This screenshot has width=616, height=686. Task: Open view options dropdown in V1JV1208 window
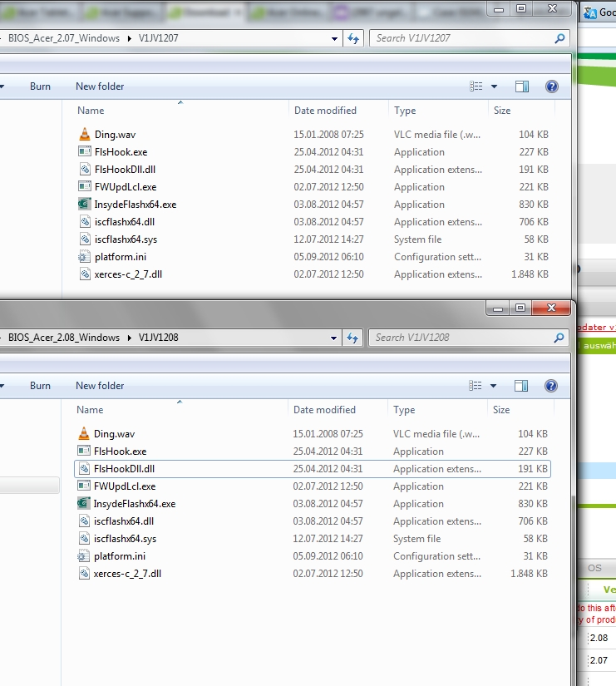493,386
